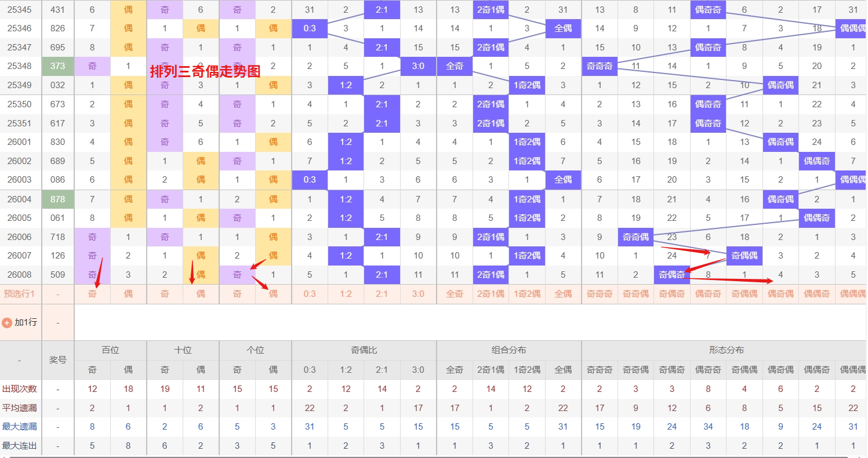The height and width of the screenshot is (458, 868).
Task: Toggle 全奇 in the 预选行1 row
Action: pyautogui.click(x=455, y=294)
